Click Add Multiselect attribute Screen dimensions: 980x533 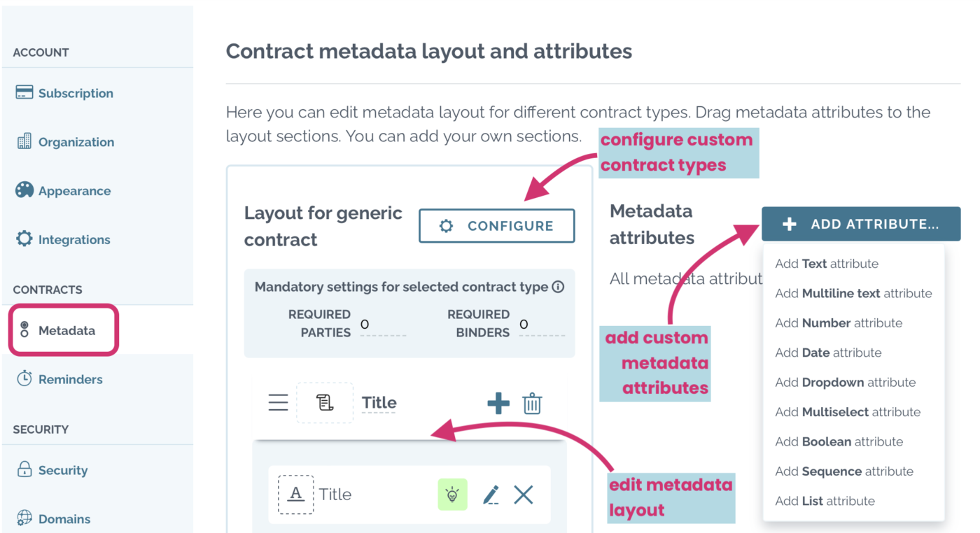(848, 412)
